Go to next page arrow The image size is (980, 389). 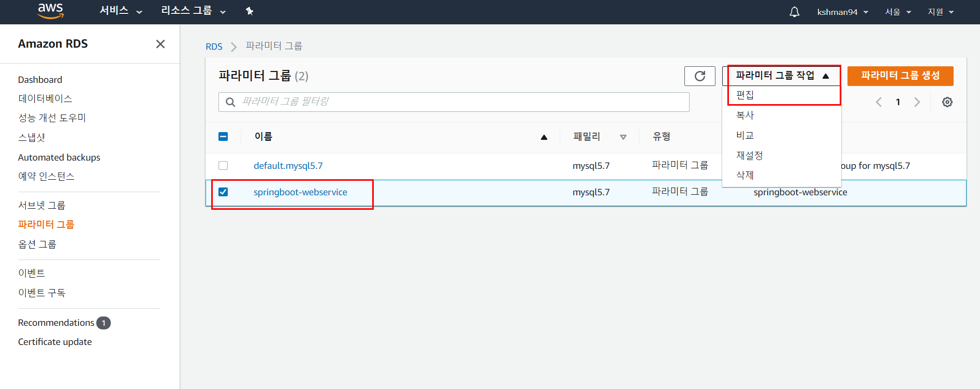[917, 102]
